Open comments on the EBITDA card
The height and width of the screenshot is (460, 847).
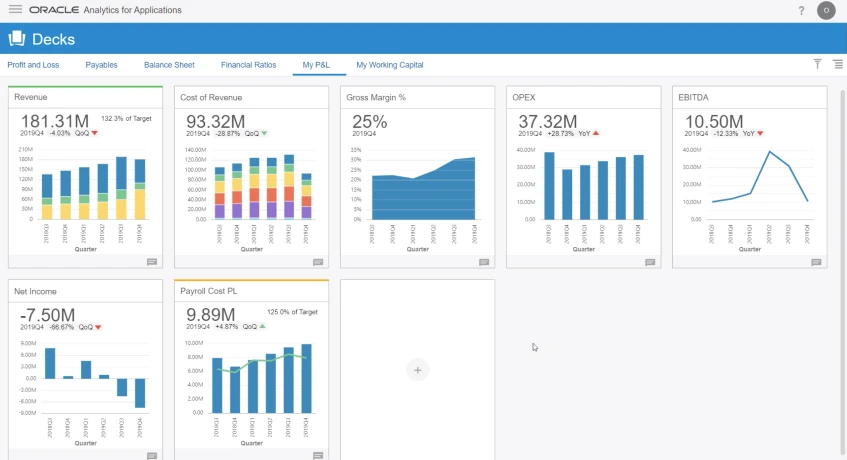tap(816, 262)
